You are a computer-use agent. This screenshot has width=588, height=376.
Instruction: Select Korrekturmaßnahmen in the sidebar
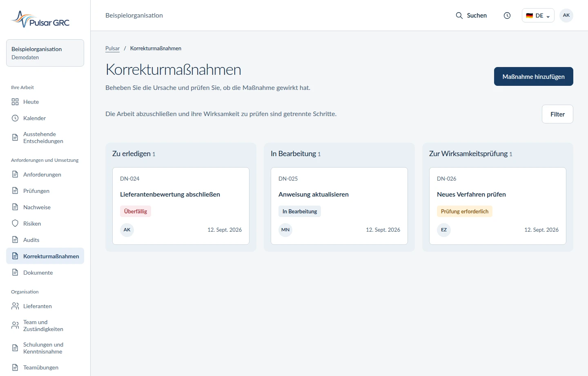pyautogui.click(x=45, y=256)
